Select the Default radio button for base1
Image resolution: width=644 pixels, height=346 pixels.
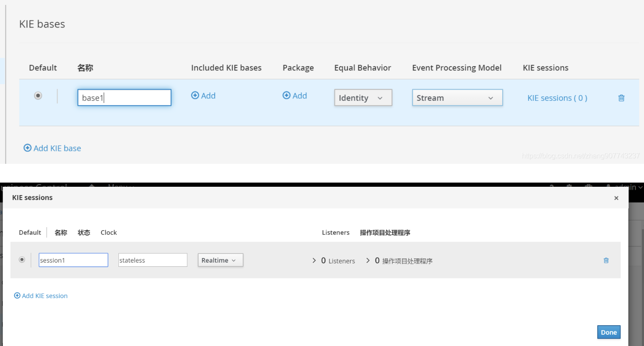tap(38, 95)
